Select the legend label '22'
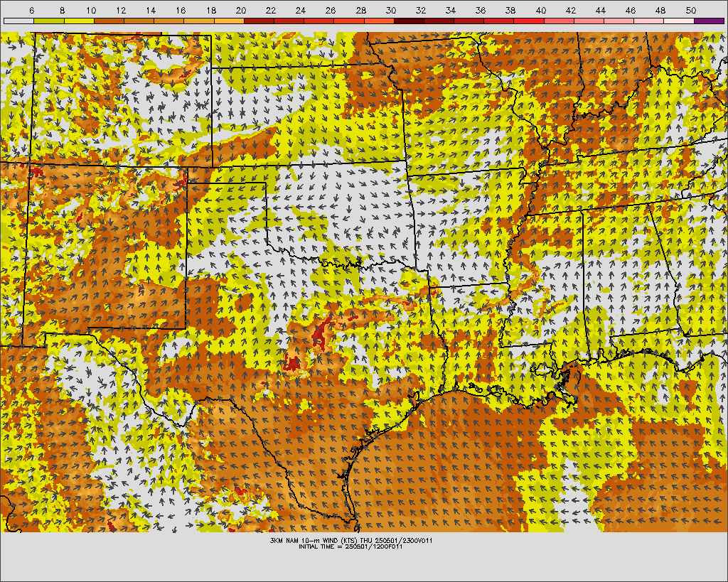 click(271, 10)
